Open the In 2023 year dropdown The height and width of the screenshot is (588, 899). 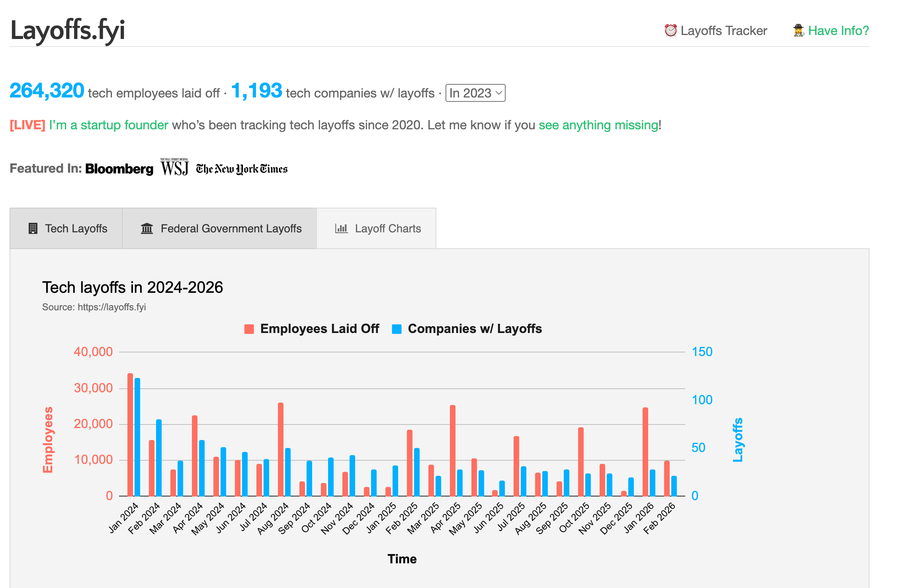[x=475, y=93]
